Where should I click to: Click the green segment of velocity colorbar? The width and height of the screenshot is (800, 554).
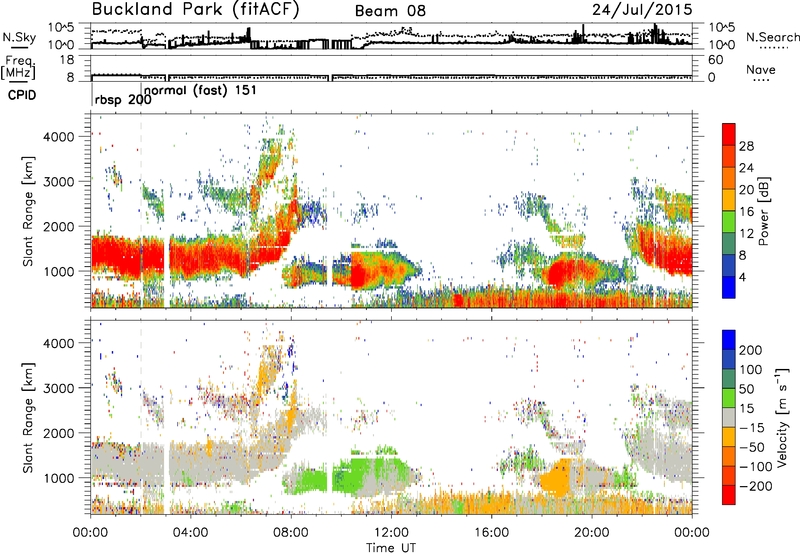[729, 398]
